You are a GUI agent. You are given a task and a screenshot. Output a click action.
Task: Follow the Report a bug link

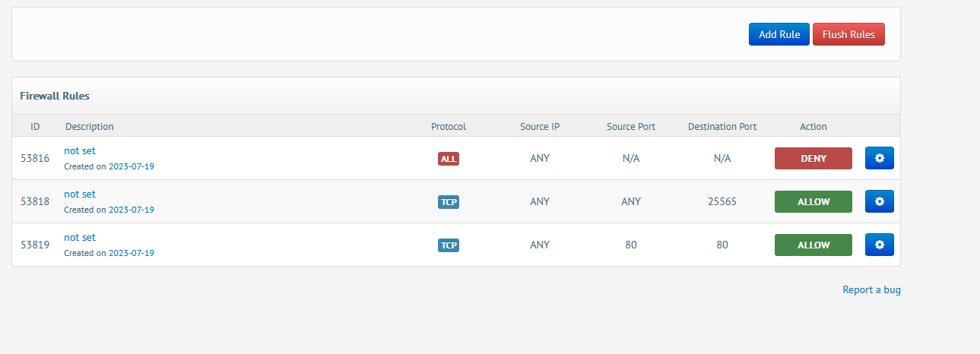[871, 289]
